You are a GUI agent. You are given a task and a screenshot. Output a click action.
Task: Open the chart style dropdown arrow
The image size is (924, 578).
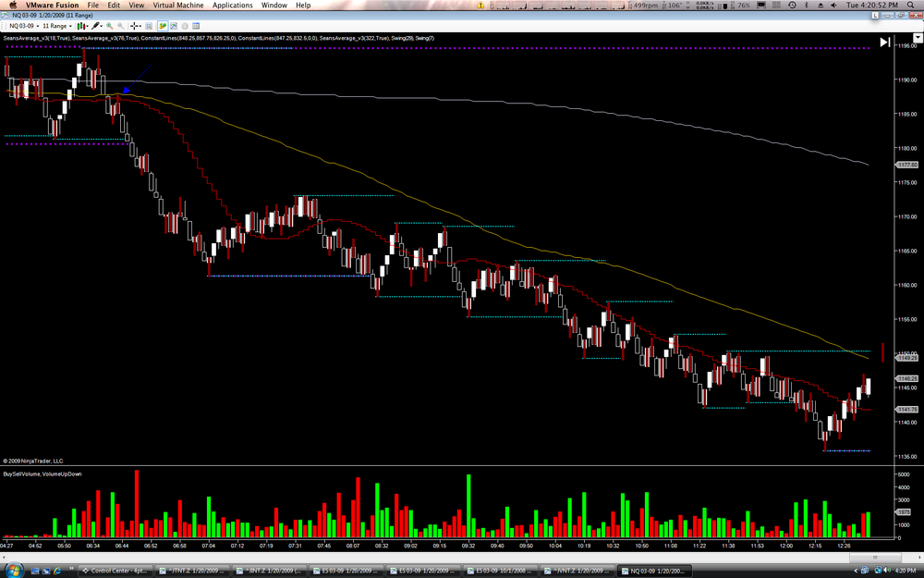click(x=87, y=26)
